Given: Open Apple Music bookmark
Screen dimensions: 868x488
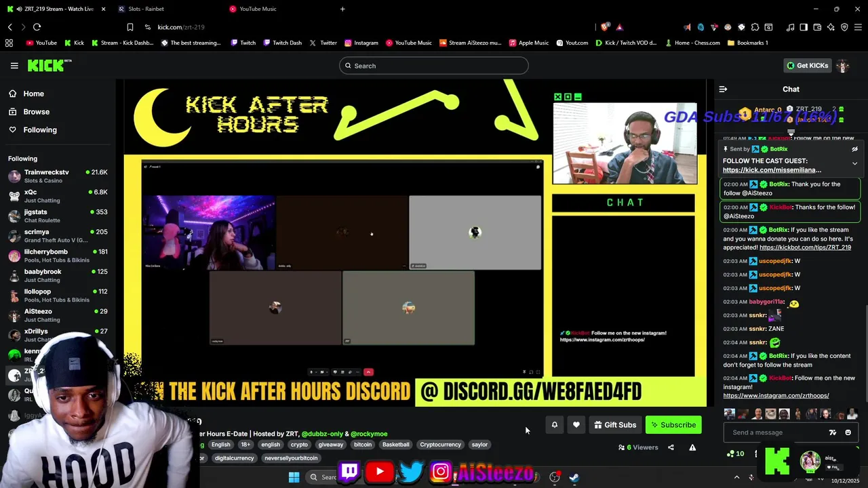Looking at the screenshot, I should pos(528,43).
